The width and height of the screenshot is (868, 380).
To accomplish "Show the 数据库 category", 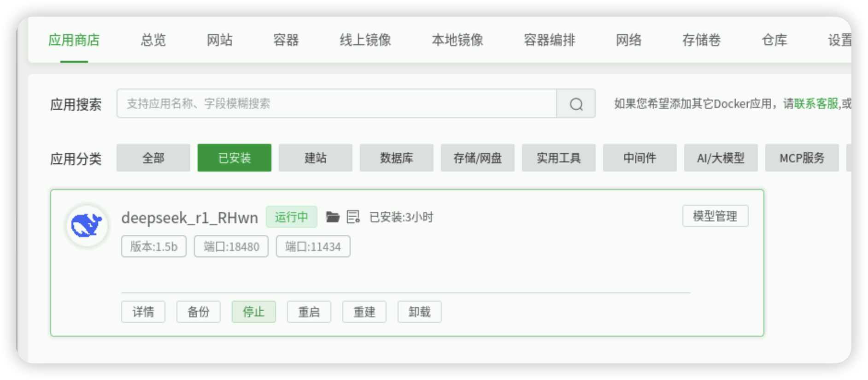I will point(397,158).
